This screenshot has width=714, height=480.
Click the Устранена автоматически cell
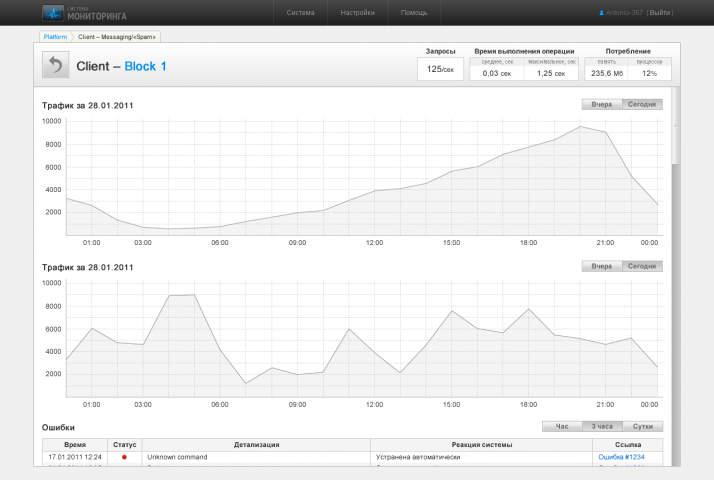[482, 457]
